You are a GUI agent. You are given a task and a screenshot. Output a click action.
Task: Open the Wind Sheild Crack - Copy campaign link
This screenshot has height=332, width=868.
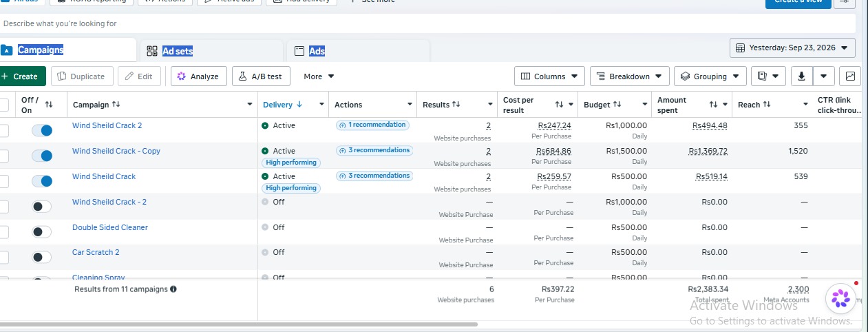pyautogui.click(x=116, y=151)
